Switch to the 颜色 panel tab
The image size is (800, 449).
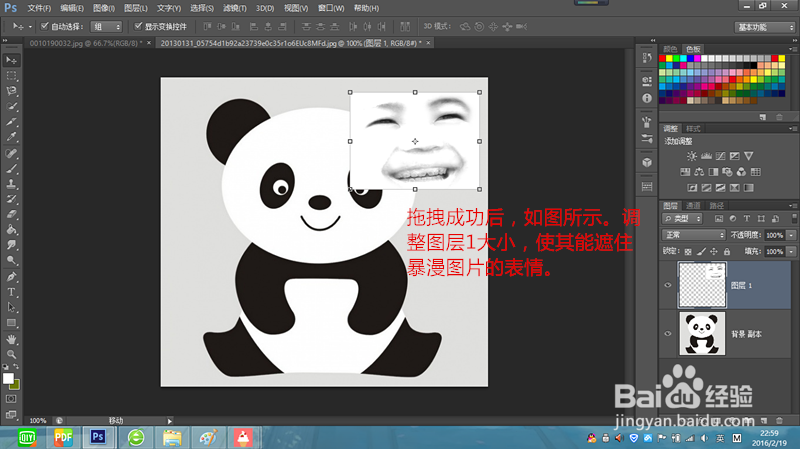tap(670, 49)
